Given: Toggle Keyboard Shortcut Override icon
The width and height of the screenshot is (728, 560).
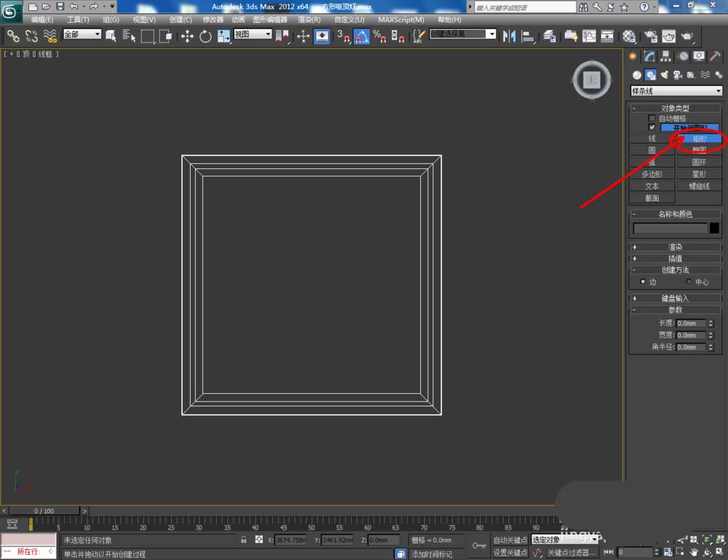Looking at the screenshot, I should coord(322,36).
